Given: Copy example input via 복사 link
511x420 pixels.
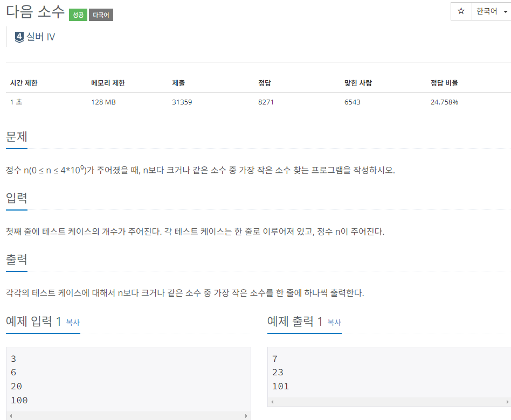Looking at the screenshot, I should [73, 323].
